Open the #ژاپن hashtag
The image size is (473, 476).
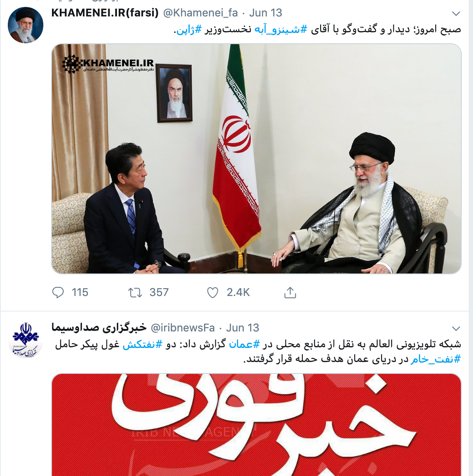point(189,29)
